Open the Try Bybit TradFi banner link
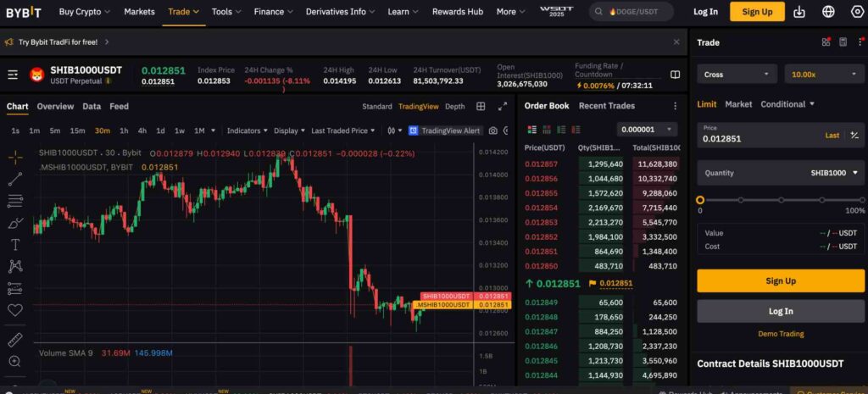The image size is (868, 394). click(63, 42)
